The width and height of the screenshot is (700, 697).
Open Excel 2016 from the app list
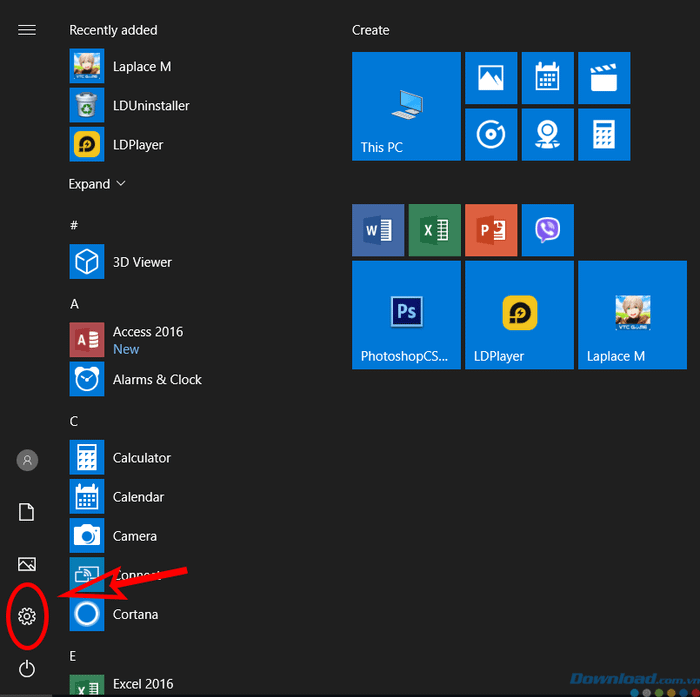point(121,684)
